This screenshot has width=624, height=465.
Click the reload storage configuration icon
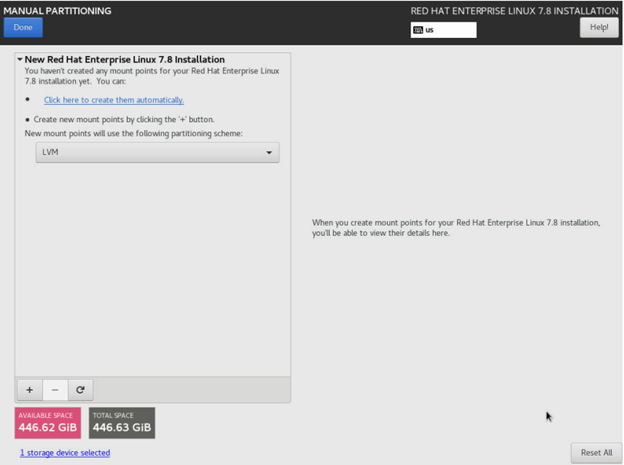pyautogui.click(x=80, y=390)
